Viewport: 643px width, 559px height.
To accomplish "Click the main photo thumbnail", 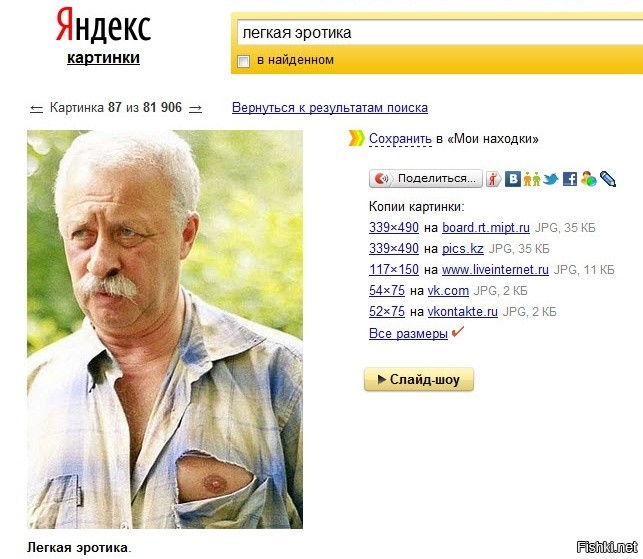I will 165,329.
